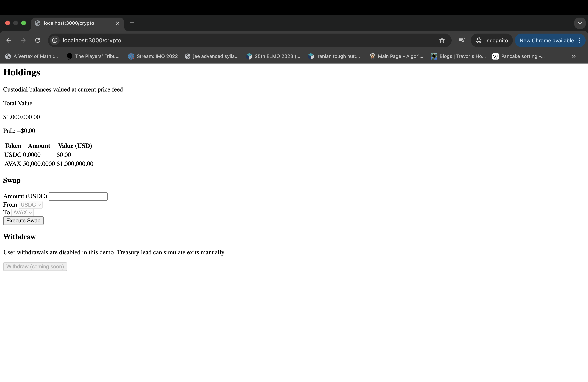
Task: Focus the Amount (USDC) input field
Action: (78, 197)
